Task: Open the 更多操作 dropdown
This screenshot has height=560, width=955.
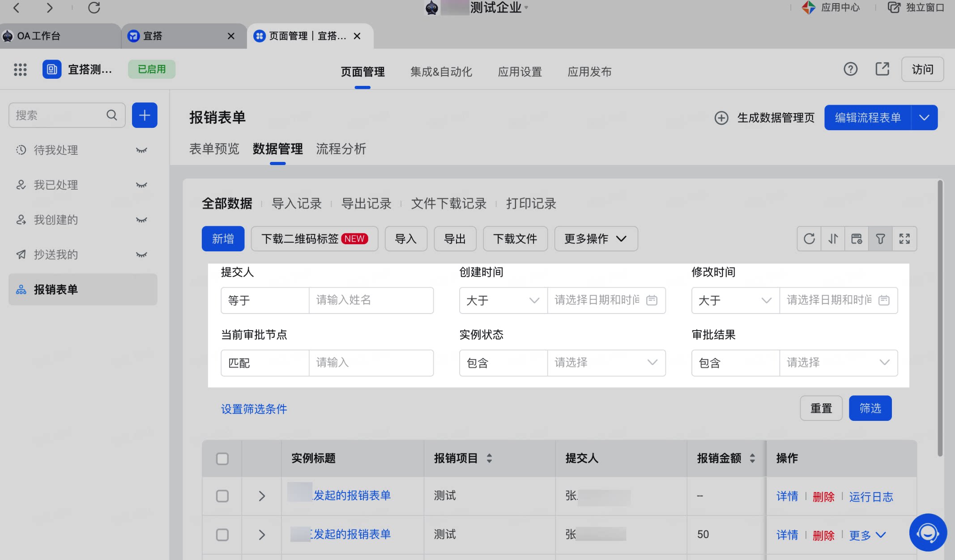Action: (x=596, y=239)
